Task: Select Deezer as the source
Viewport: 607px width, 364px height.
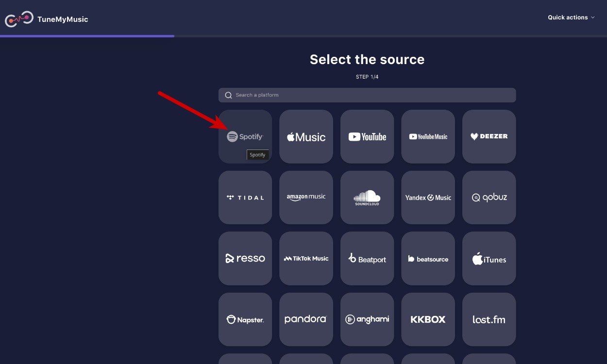Action: (x=489, y=136)
